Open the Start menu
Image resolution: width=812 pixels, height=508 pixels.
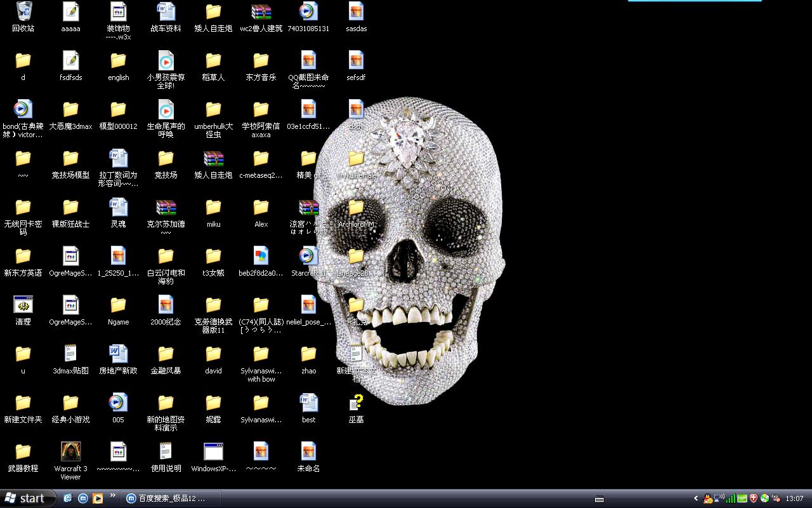click(28, 498)
